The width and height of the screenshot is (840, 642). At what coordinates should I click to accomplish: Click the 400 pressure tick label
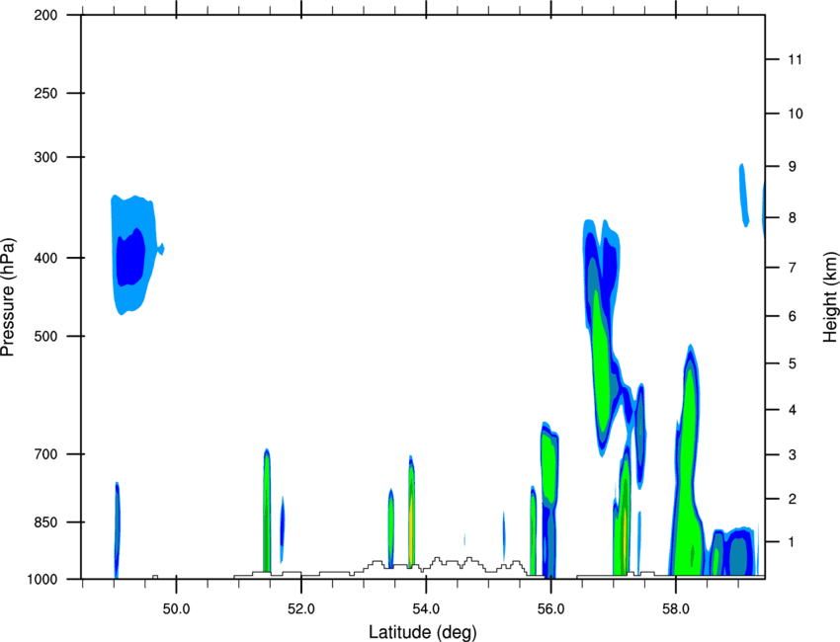[45, 258]
